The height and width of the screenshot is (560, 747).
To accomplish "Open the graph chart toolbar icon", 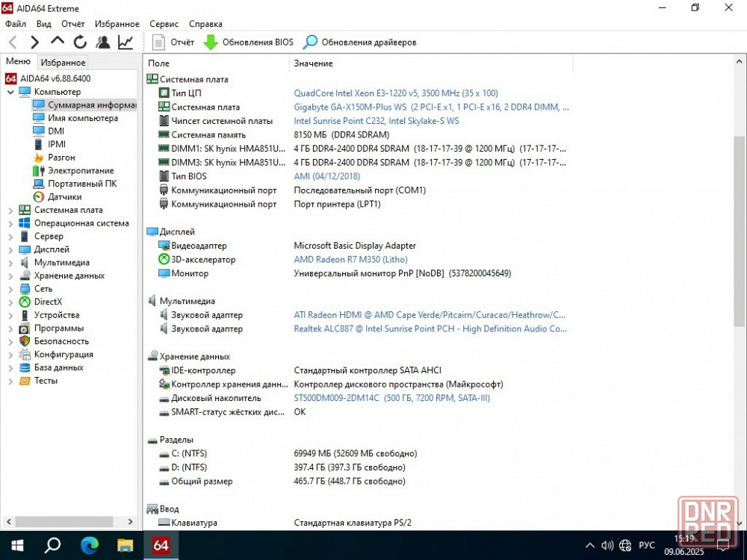I will 125,43.
